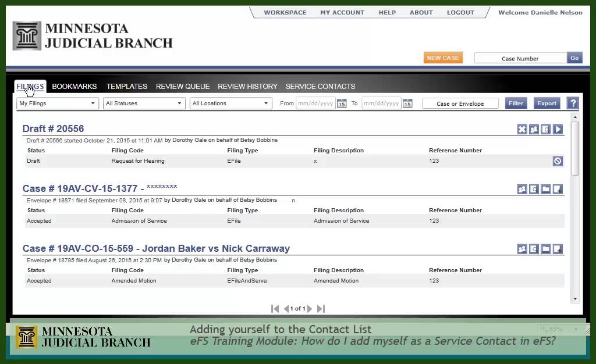This screenshot has height=364, width=596.
Task: Open service contacts for Draft # 20556
Action: pyautogui.click(x=534, y=130)
